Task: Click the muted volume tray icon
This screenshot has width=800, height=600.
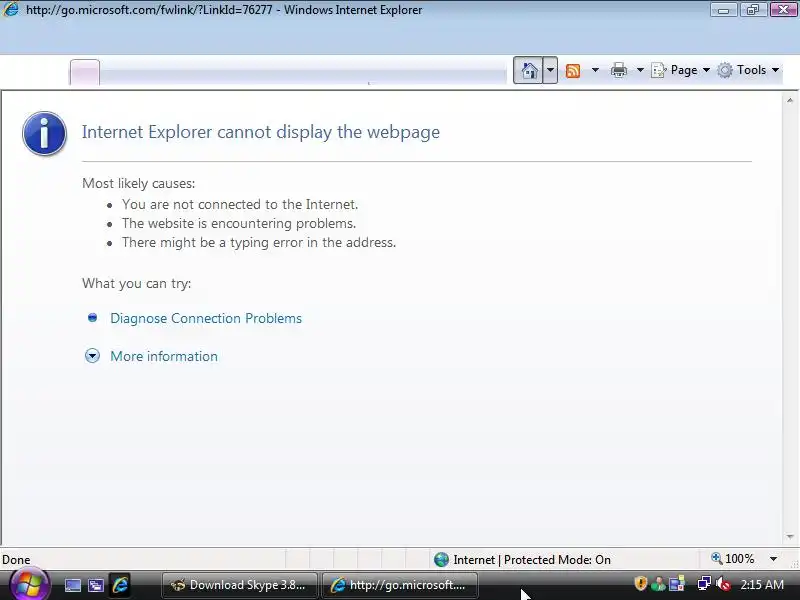Action: pyautogui.click(x=723, y=584)
